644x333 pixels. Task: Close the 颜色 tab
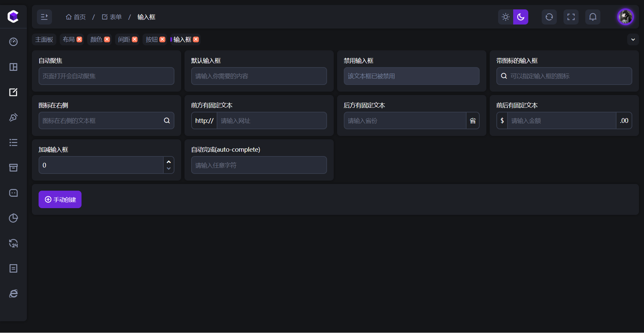tap(107, 40)
